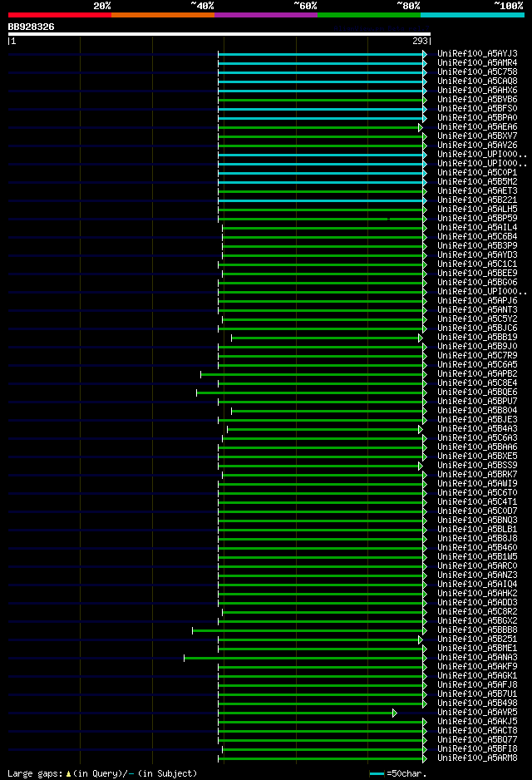Open hit UniRef100_A5B804
Image resolution: width=532 pixels, height=780 pixels.
[477, 411]
